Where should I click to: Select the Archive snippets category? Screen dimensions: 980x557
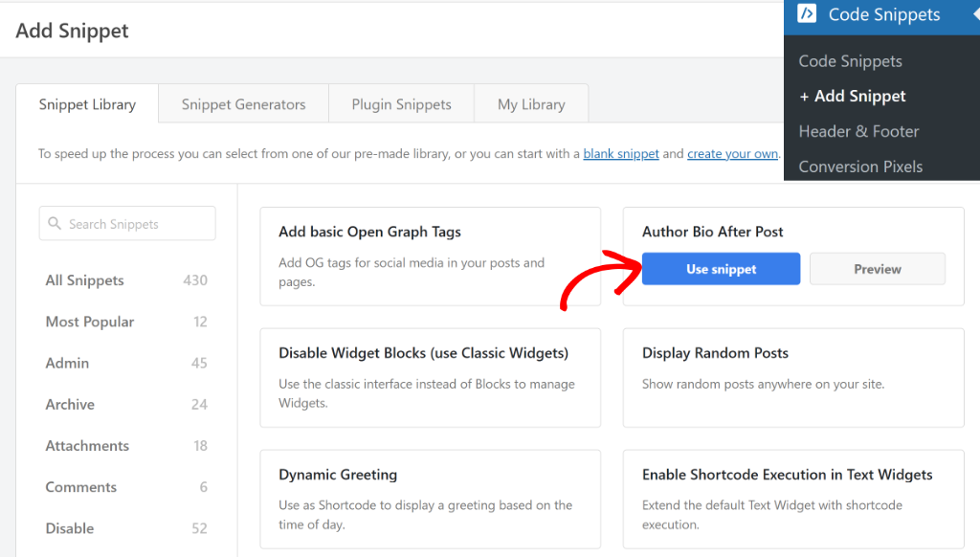pyautogui.click(x=70, y=404)
